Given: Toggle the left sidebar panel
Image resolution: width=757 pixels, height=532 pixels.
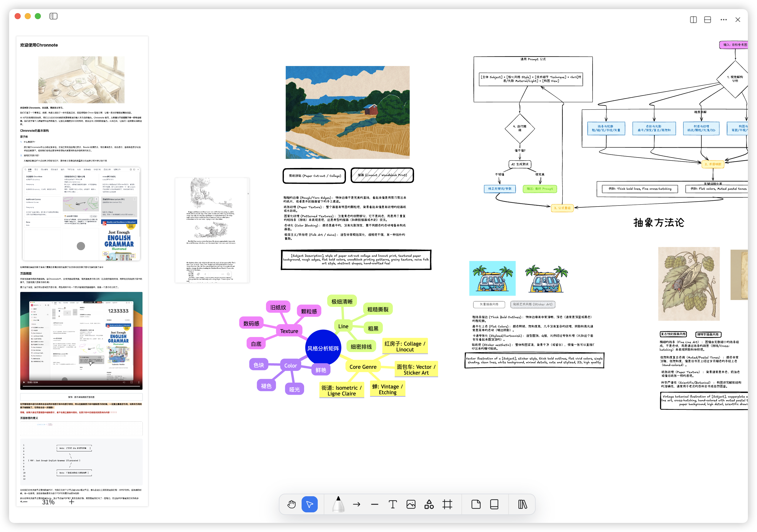Looking at the screenshot, I should pyautogui.click(x=53, y=16).
